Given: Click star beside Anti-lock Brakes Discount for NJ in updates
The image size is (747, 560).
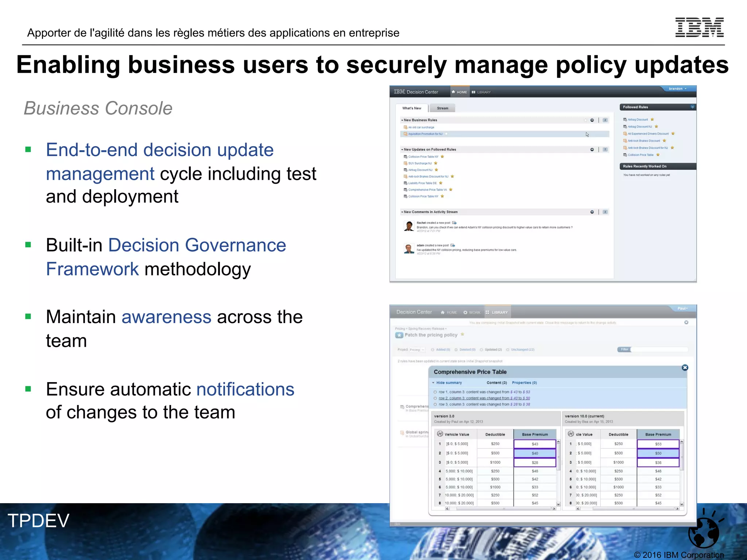Looking at the screenshot, I should point(452,176).
